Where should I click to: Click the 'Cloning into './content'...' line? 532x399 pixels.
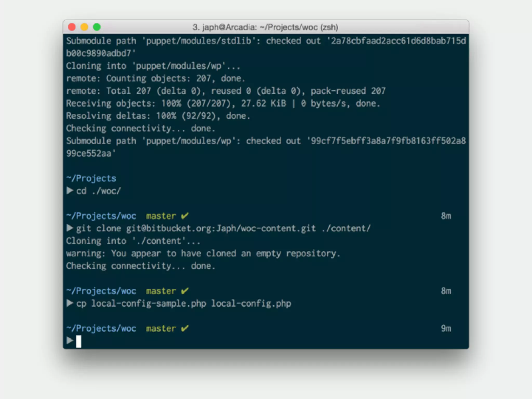(x=133, y=241)
